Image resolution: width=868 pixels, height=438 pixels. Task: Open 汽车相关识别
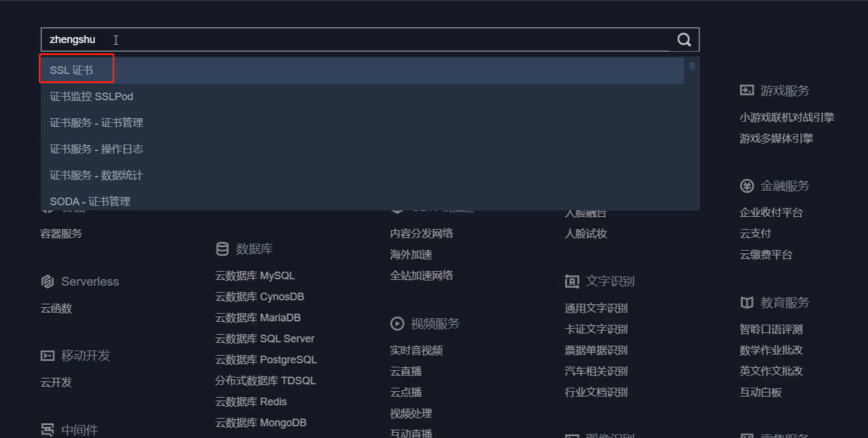coord(596,371)
